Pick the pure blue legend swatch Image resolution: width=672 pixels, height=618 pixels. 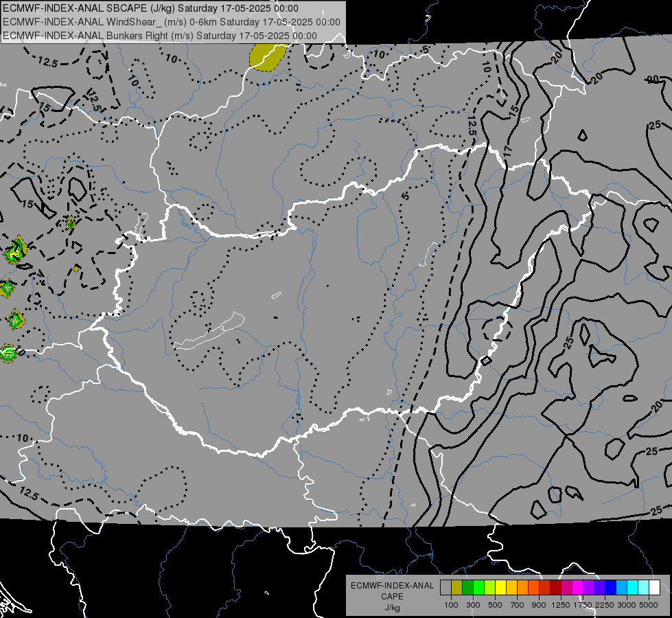(x=611, y=588)
